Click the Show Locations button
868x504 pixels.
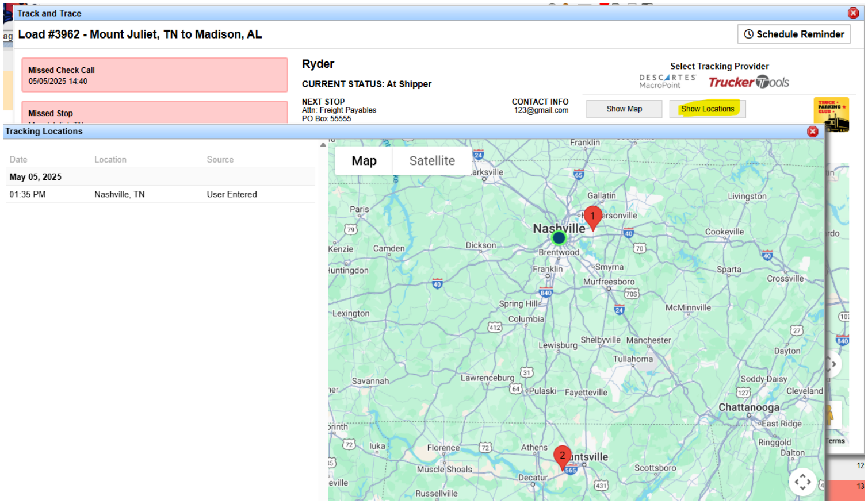pos(708,109)
